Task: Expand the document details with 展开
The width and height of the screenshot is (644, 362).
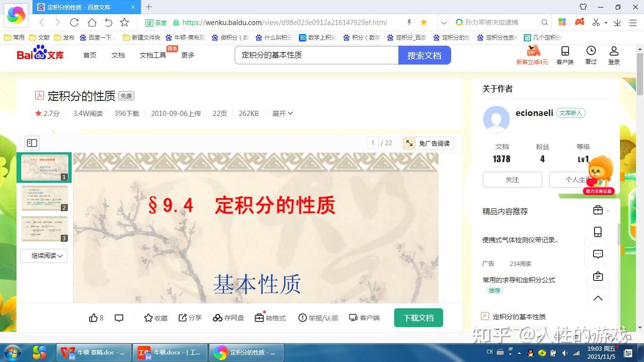Action: (x=282, y=113)
